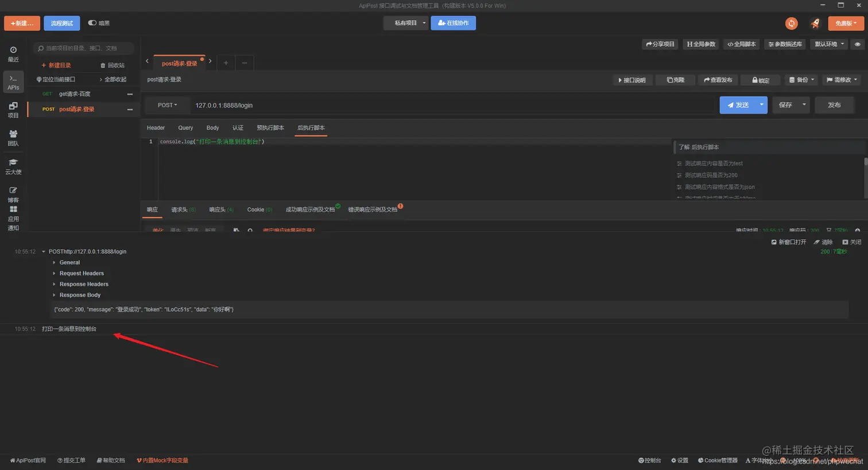Click the directory search field
The width and height of the screenshot is (868, 470).
point(84,48)
